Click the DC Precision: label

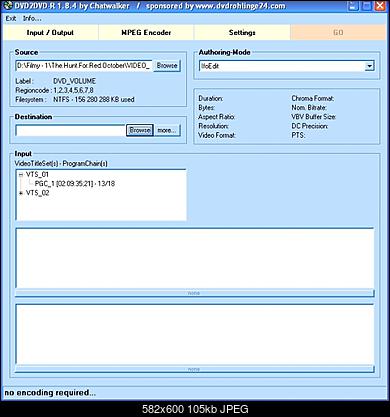(310, 126)
